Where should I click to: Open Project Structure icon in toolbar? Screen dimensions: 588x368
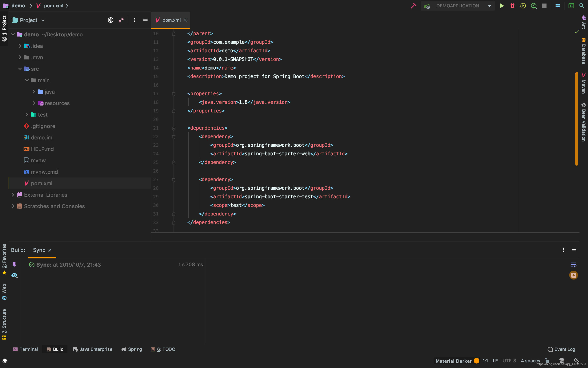[558, 6]
